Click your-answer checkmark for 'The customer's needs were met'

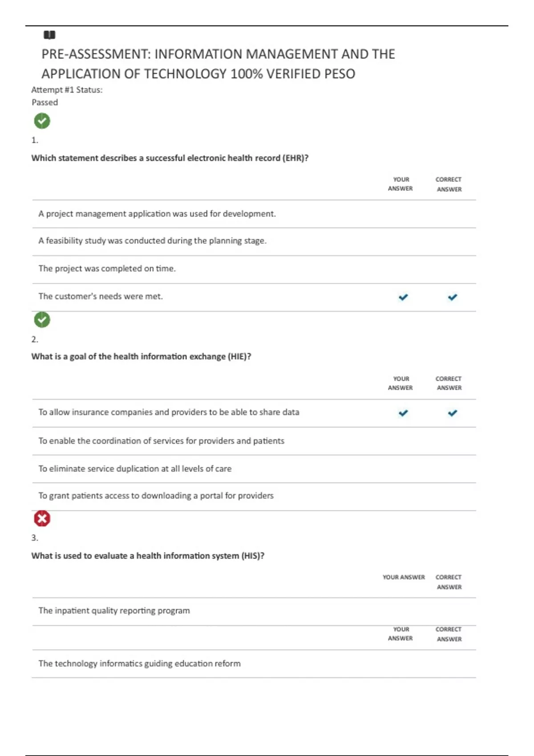(x=403, y=297)
